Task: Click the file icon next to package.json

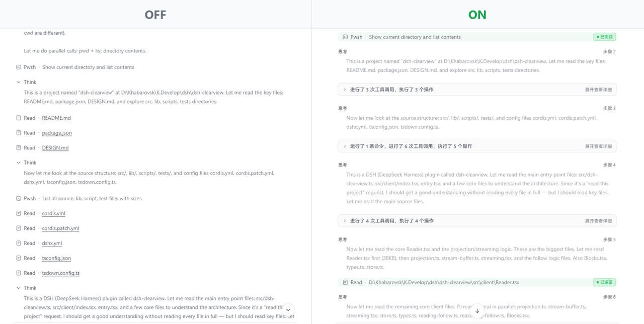Action: click(x=19, y=133)
